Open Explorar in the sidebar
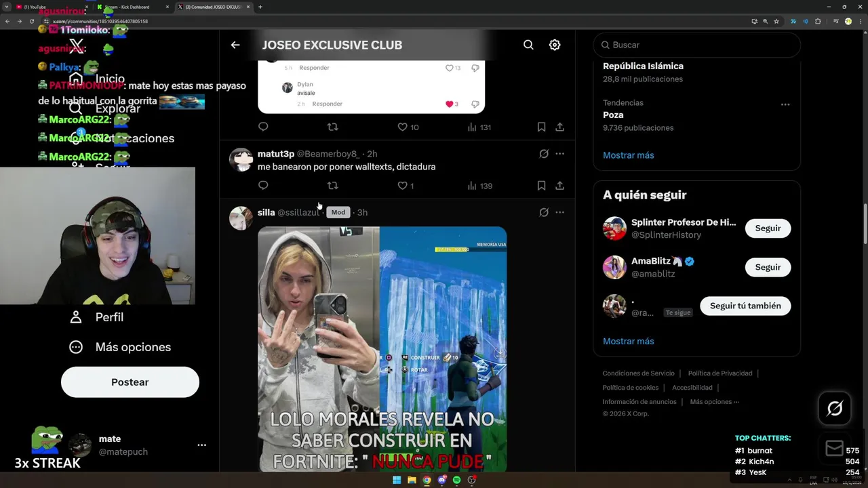 click(105, 108)
